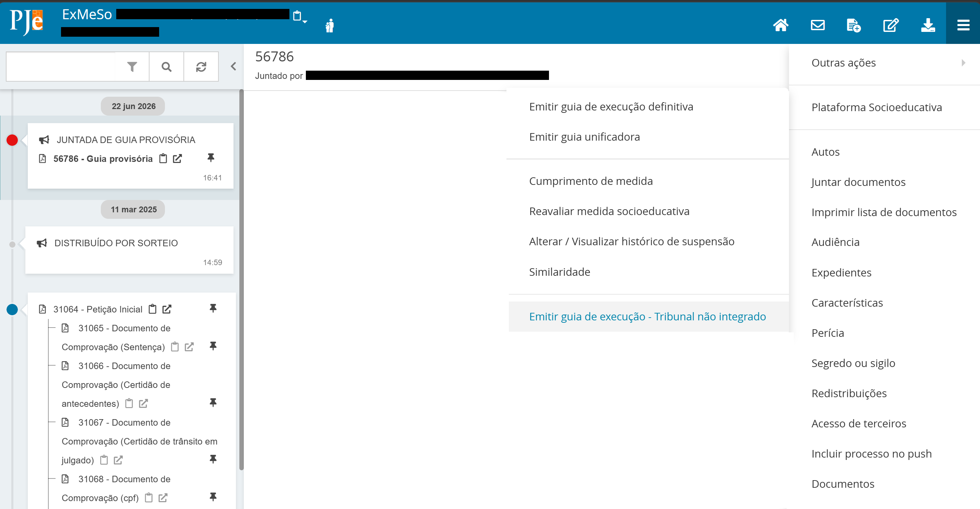Pin document 56786 Guia provisória
The width and height of the screenshot is (980, 509).
[211, 157]
